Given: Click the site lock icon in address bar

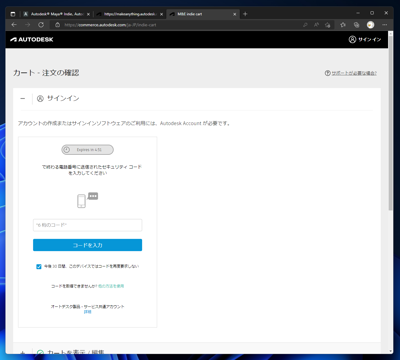Looking at the screenshot, I should (x=57, y=25).
